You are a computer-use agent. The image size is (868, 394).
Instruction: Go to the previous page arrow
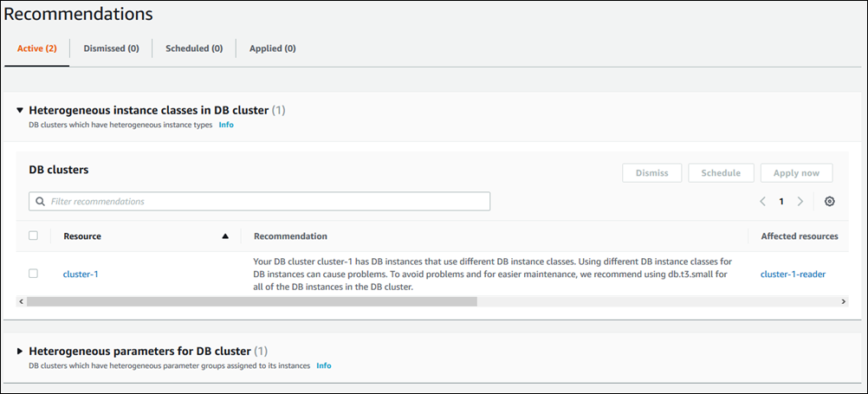pos(762,201)
